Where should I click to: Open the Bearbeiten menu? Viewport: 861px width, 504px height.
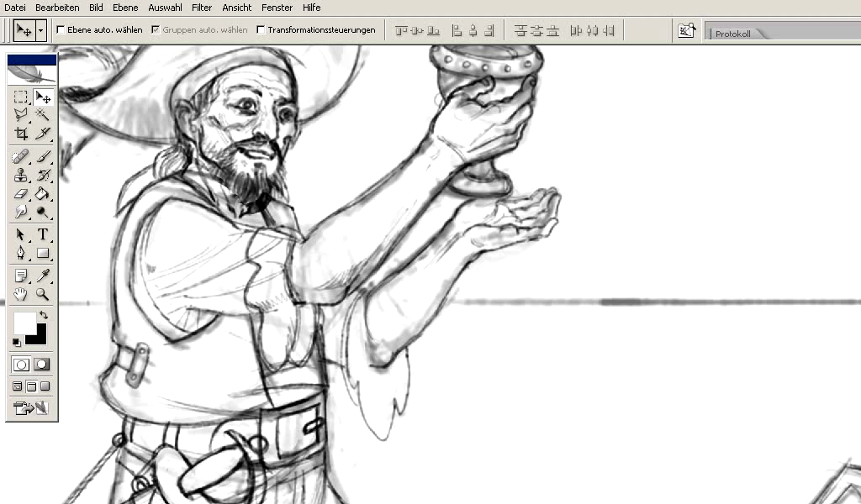(57, 8)
